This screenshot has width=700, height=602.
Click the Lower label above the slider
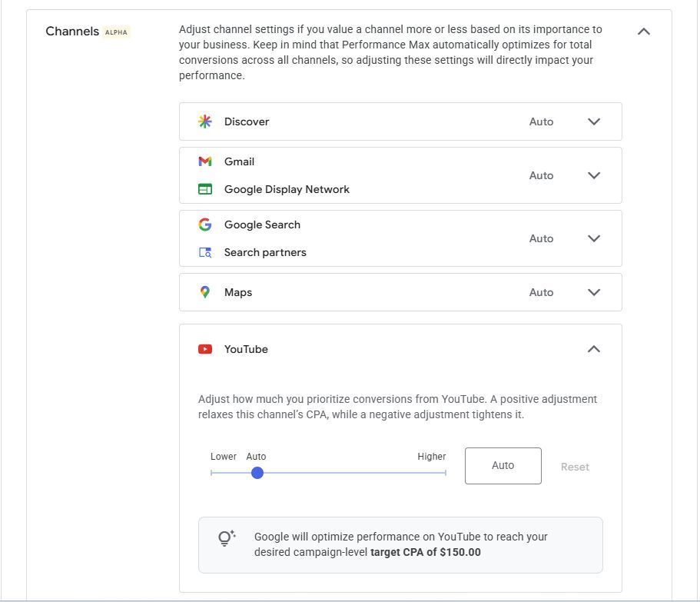coord(224,457)
